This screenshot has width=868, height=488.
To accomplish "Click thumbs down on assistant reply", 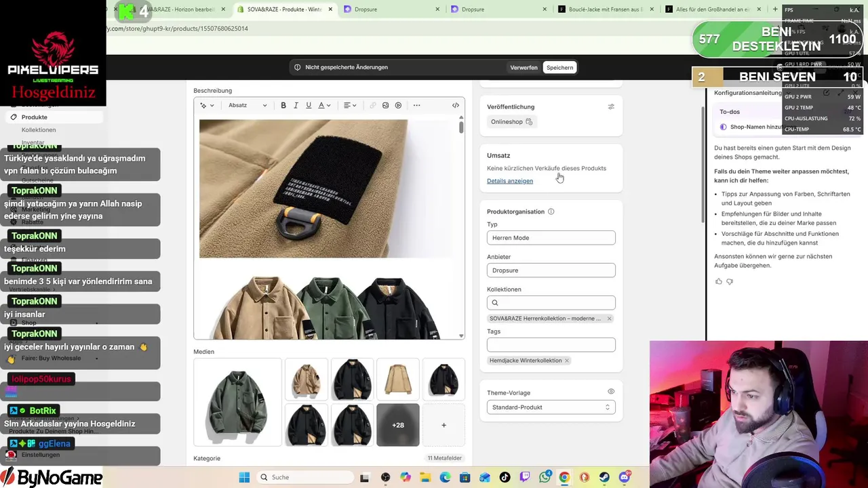I will 730,281.
